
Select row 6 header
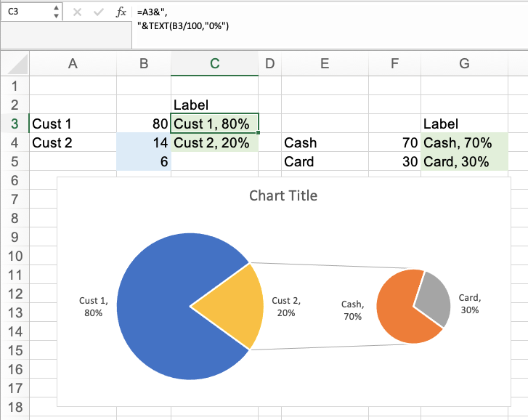(15, 180)
